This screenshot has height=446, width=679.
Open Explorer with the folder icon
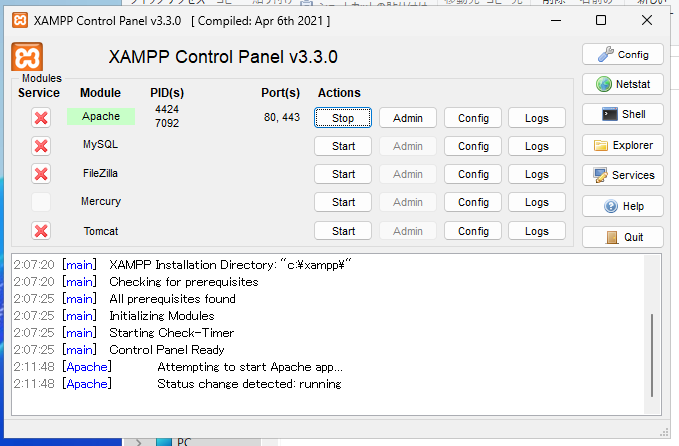[622, 145]
